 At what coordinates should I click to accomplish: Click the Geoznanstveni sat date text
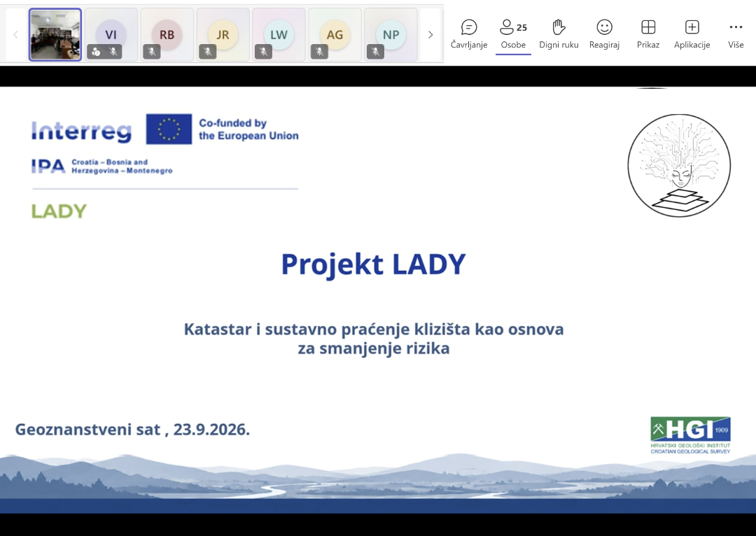point(132,429)
